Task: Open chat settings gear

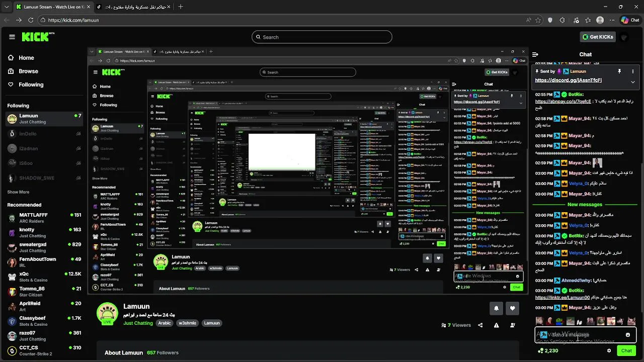Action: point(609,351)
